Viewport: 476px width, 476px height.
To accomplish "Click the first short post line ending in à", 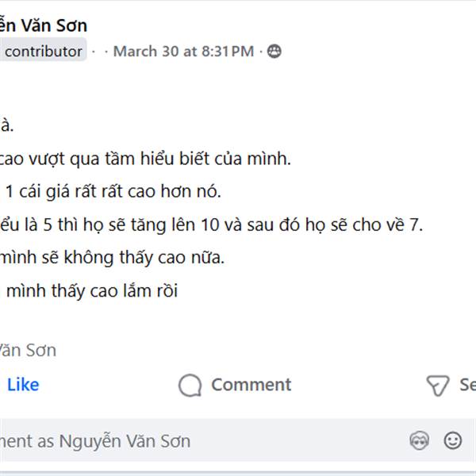I will (6, 125).
